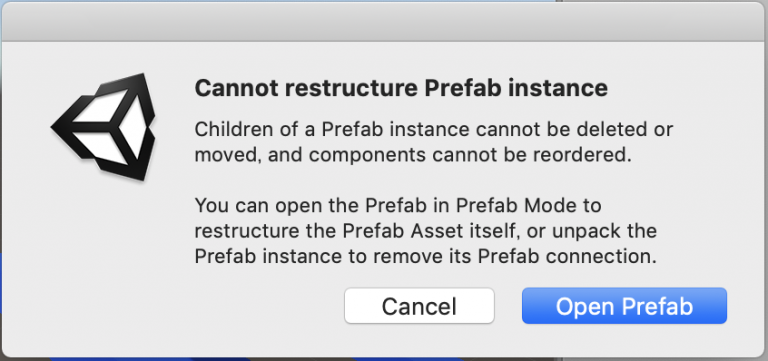This screenshot has height=361, width=768.
Task: Confirm with the Open Prefab button
Action: 624,306
